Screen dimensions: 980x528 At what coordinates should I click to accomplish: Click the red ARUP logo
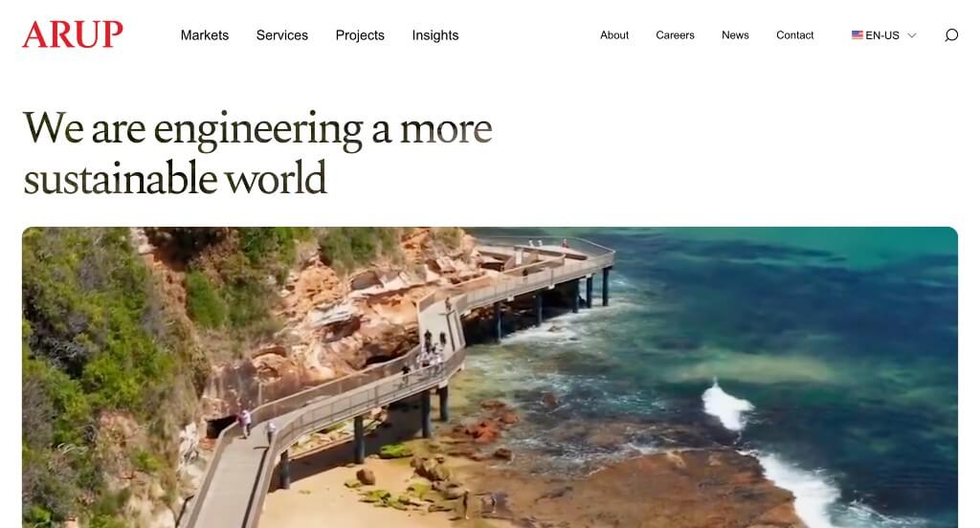click(x=73, y=34)
